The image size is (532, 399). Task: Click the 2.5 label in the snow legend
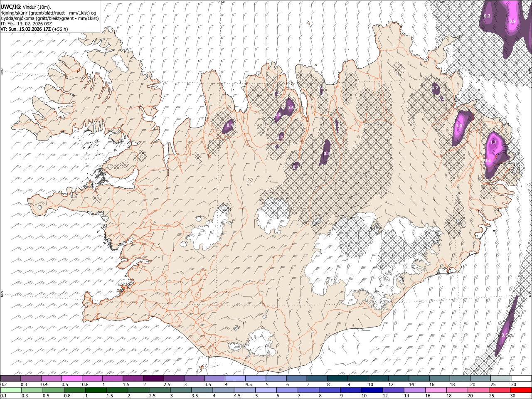pos(167,384)
